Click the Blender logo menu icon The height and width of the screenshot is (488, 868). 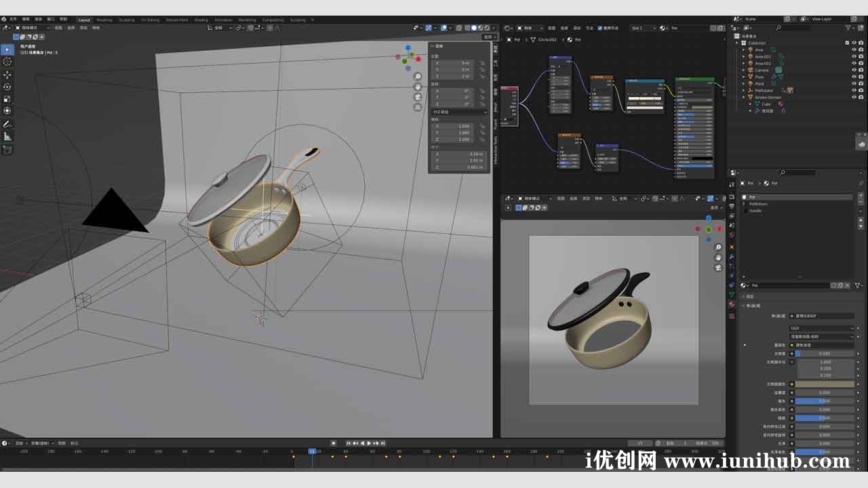[x=4, y=20]
